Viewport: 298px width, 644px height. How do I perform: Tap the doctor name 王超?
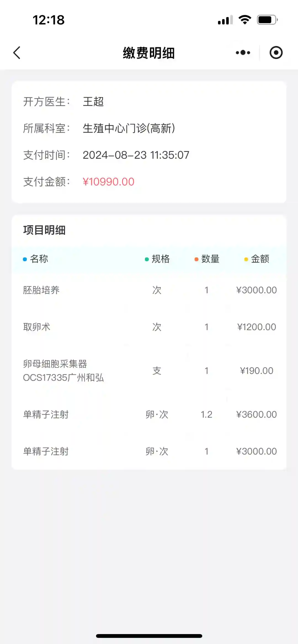(x=93, y=102)
